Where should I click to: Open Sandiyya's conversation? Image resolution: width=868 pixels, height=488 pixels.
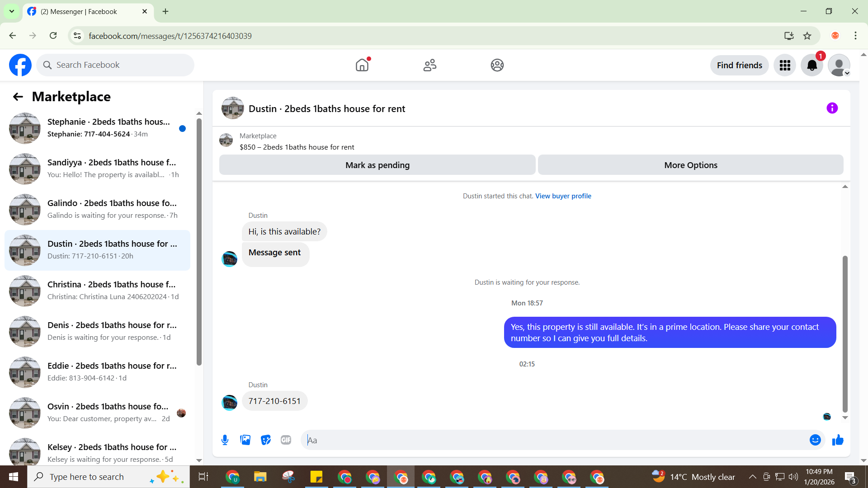(97, 169)
